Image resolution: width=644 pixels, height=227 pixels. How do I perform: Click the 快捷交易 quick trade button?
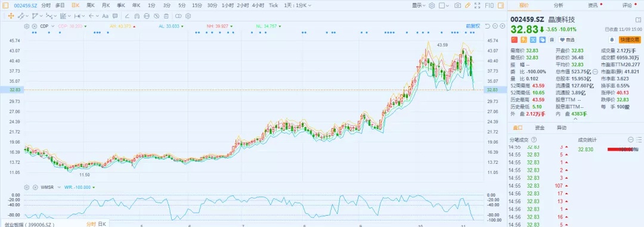(630, 40)
